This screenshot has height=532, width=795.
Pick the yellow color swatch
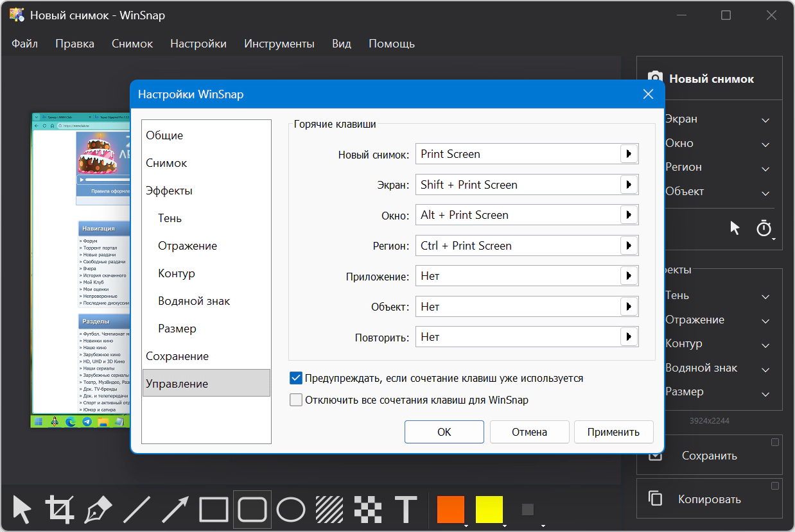click(489, 510)
